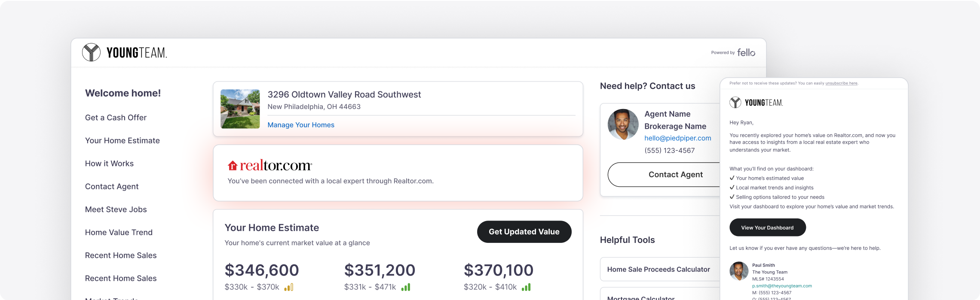Click the Fello logo in the header
The height and width of the screenshot is (300, 980).
(746, 52)
